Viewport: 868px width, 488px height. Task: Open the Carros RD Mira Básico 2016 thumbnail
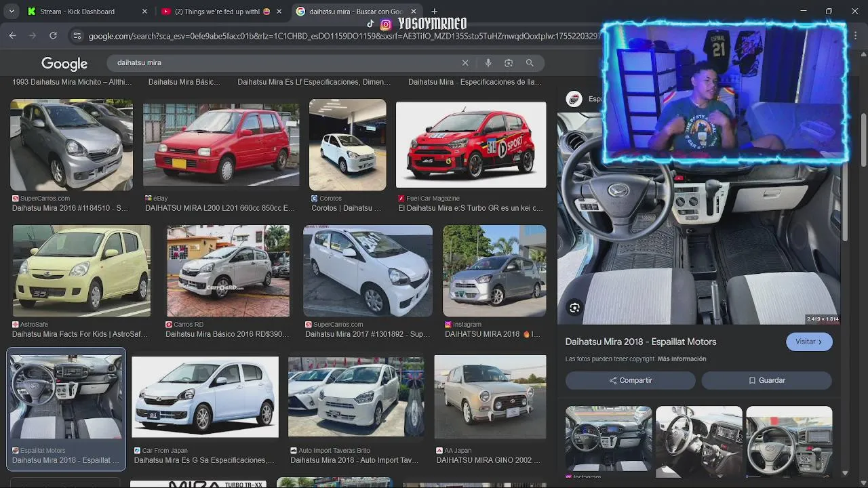(x=228, y=271)
